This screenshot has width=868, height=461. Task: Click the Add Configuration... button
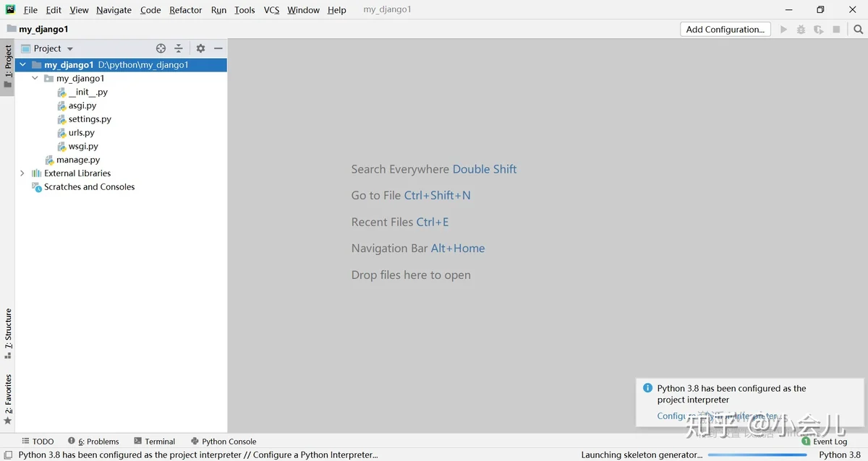[725, 30]
